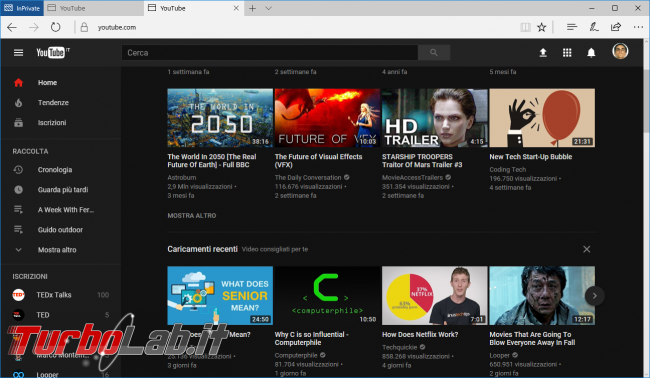Open Starship Troopers HD Trailer thumbnail
The height and width of the screenshot is (378, 650).
(434, 118)
